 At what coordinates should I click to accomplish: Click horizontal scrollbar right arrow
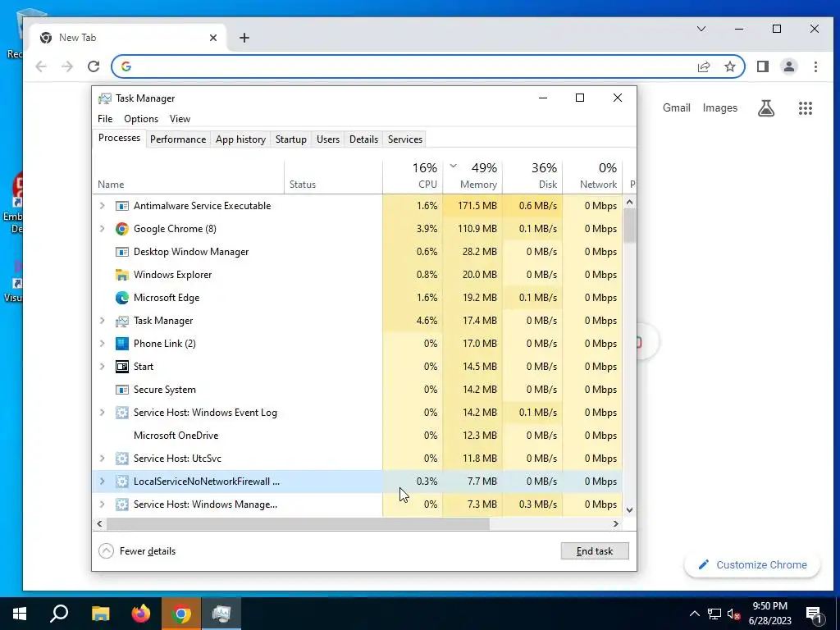tap(616, 524)
